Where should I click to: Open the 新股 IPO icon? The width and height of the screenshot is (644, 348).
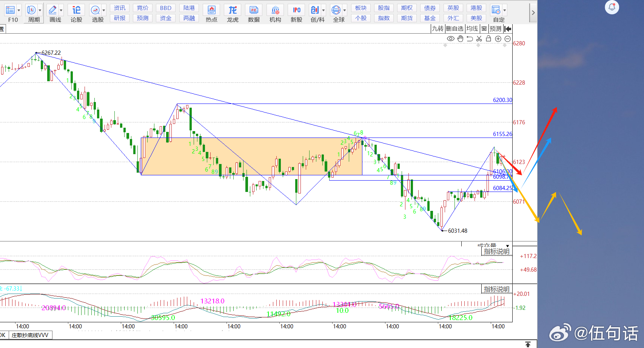(296, 10)
